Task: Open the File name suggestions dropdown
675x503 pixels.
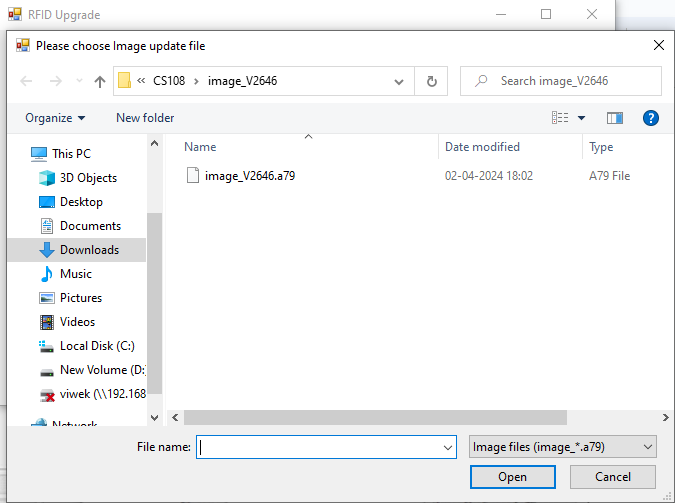Action: pos(447,448)
